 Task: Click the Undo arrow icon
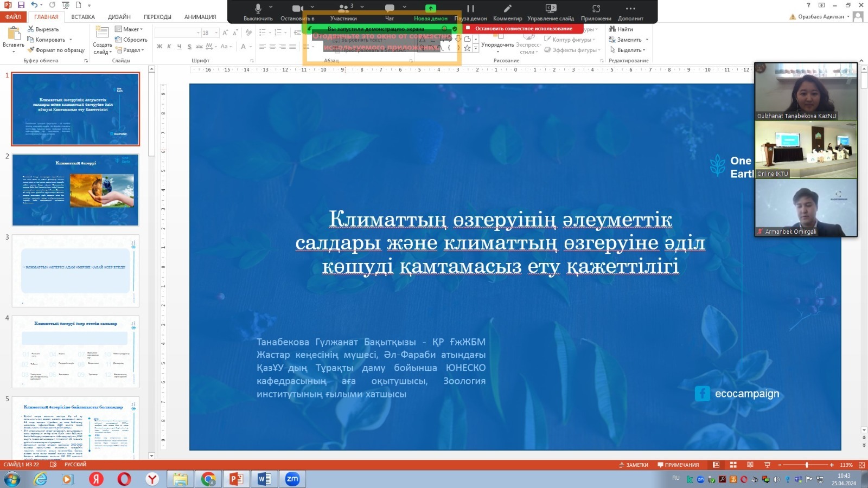point(34,5)
